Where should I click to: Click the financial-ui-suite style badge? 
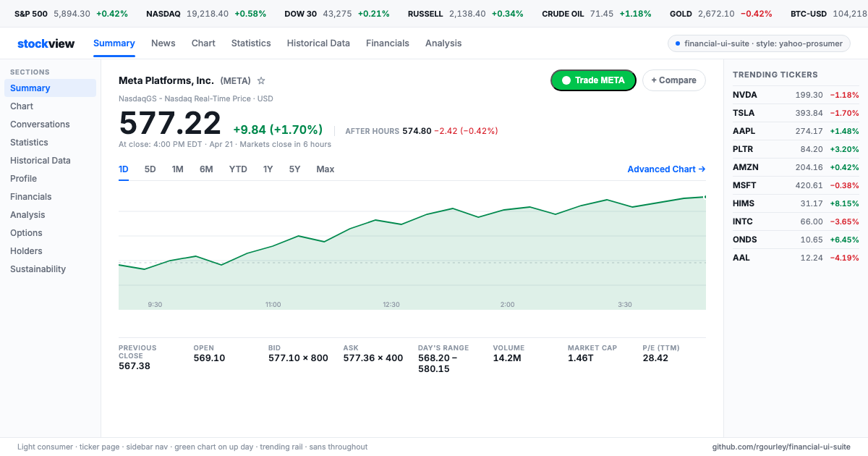coord(759,43)
